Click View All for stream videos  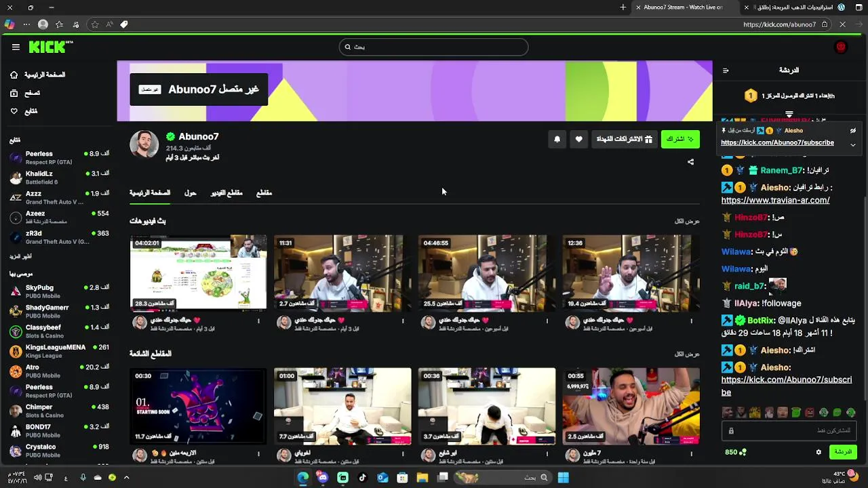(687, 221)
